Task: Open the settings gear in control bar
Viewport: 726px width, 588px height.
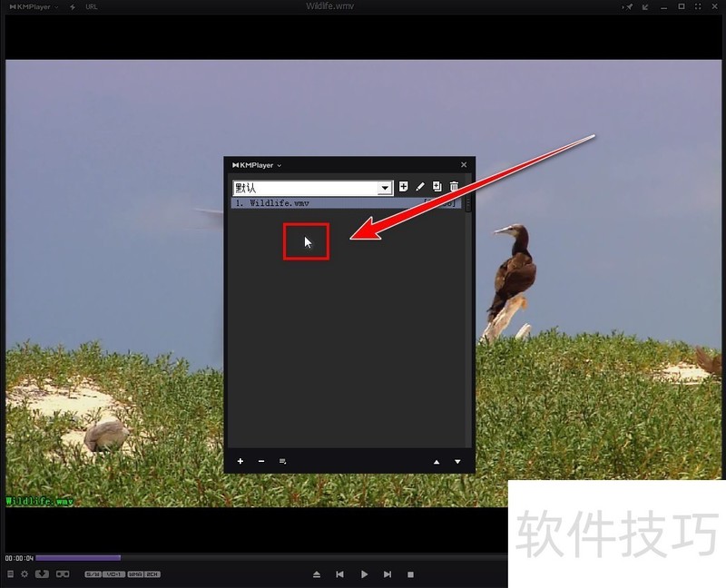Action: pyautogui.click(x=25, y=573)
